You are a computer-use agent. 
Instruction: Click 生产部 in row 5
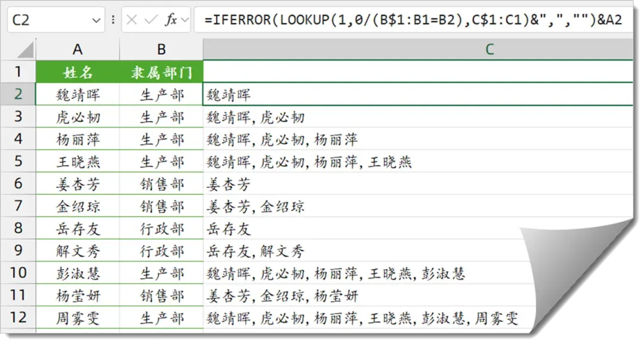(x=162, y=161)
